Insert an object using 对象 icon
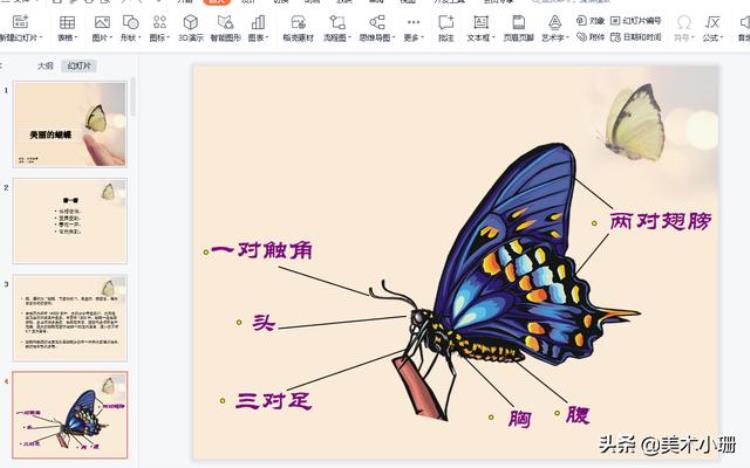The image size is (750, 468). pos(596,20)
